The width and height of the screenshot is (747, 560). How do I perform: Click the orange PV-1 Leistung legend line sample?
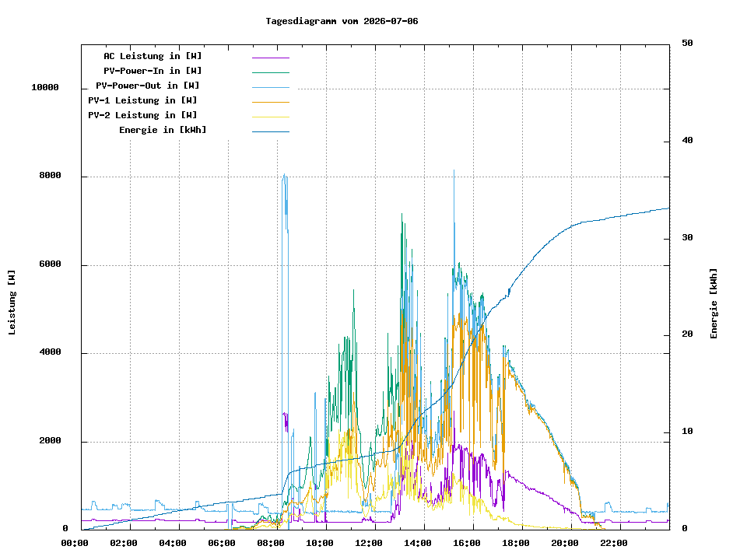[271, 102]
